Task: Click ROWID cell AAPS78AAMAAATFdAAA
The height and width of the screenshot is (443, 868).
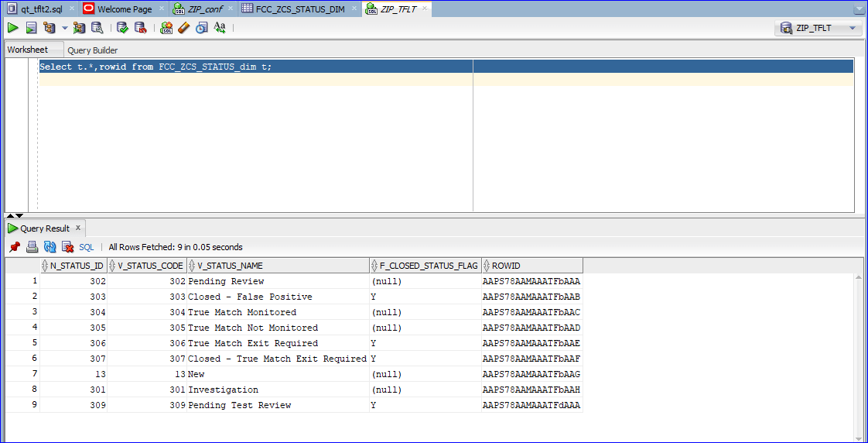Action: click(532, 405)
